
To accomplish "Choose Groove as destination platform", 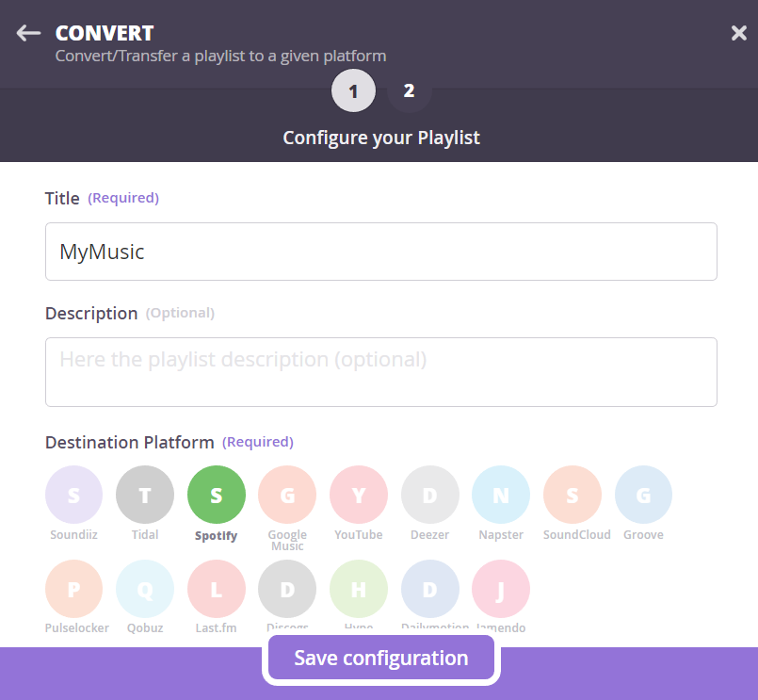I will [x=644, y=495].
